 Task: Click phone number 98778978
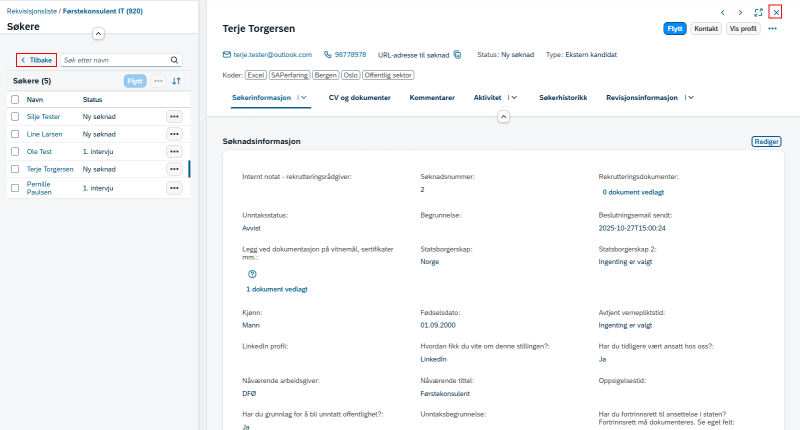point(351,55)
